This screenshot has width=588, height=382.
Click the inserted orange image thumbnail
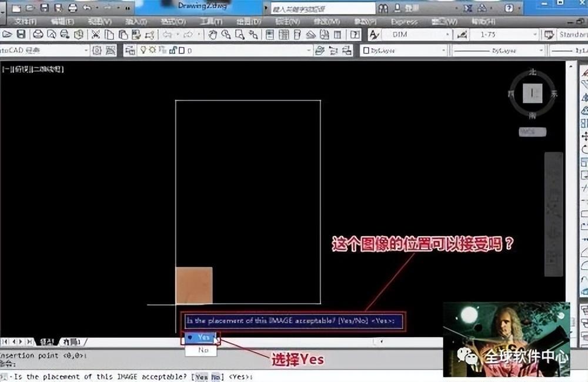click(194, 285)
